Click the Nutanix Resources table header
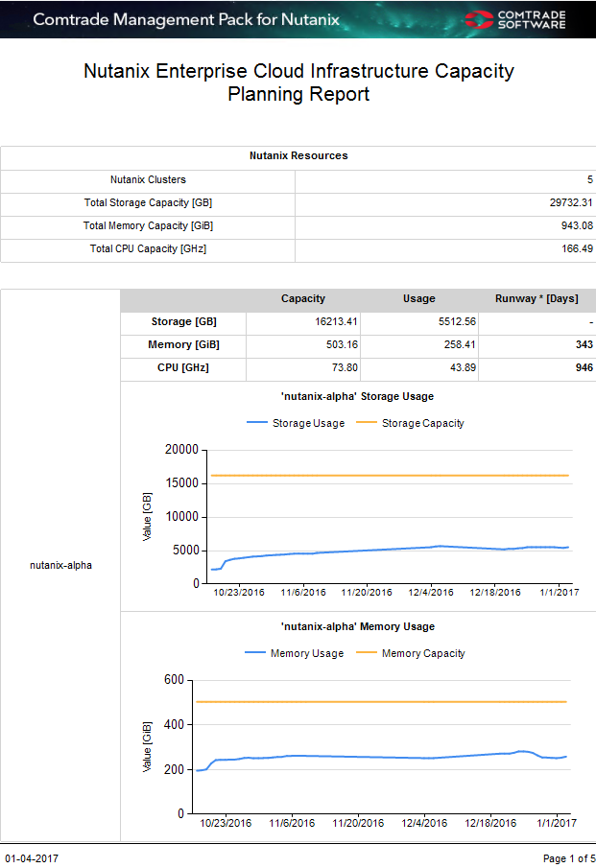 (x=298, y=155)
